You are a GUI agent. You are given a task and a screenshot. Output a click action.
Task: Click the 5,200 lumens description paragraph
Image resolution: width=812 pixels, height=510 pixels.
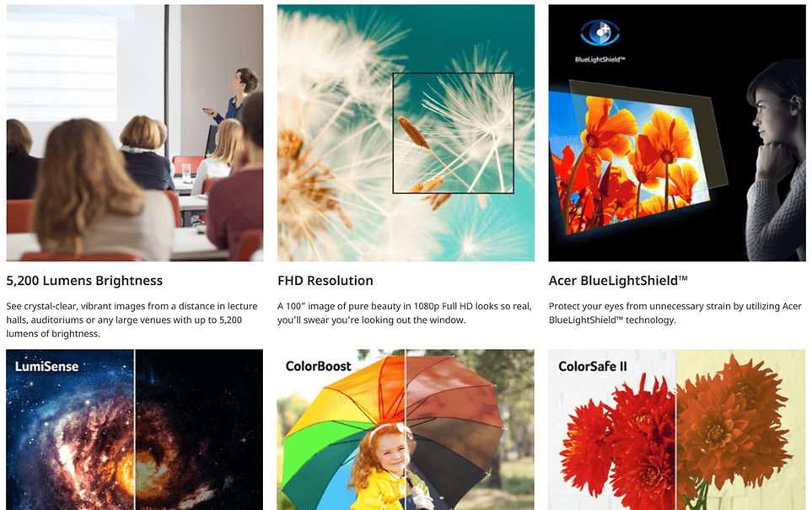[132, 320]
